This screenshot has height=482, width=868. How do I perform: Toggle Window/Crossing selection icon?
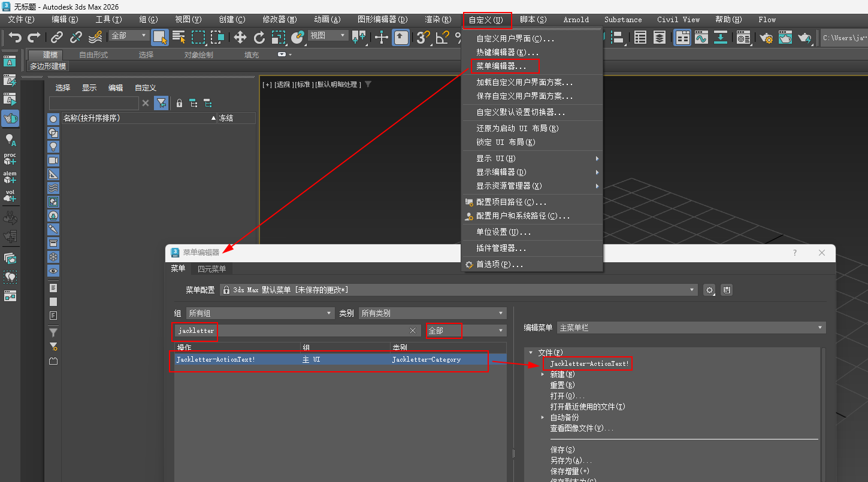(x=217, y=38)
